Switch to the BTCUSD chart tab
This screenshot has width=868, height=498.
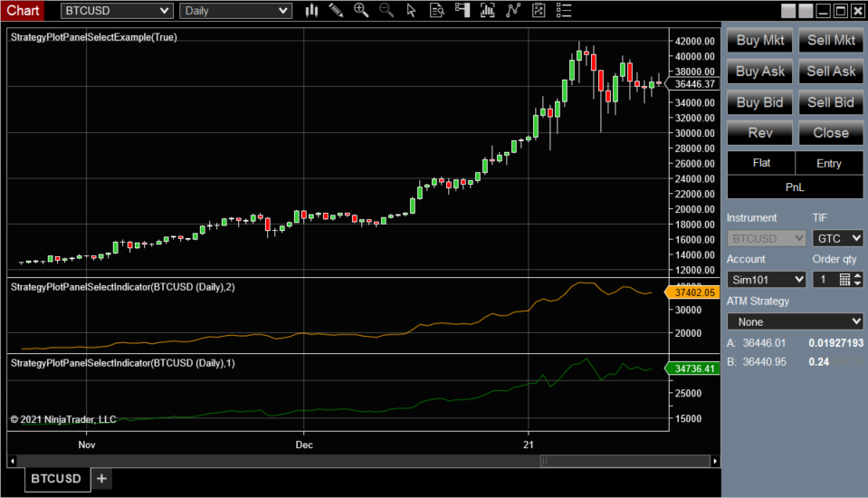click(x=56, y=479)
